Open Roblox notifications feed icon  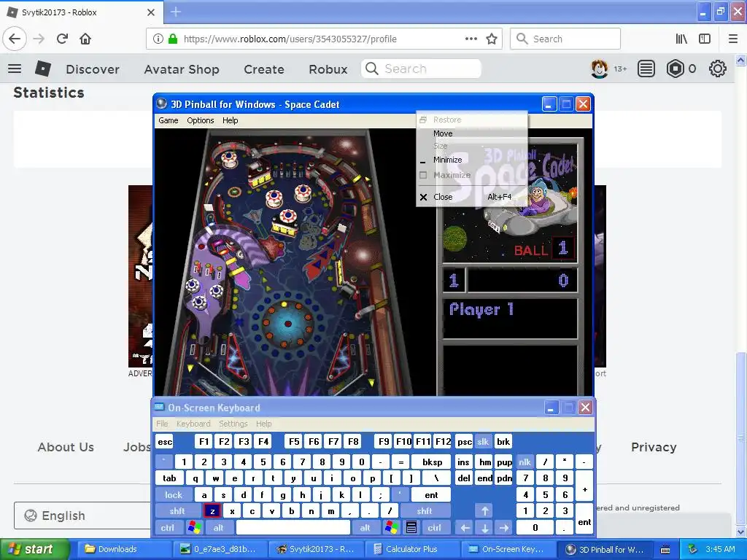(x=646, y=69)
